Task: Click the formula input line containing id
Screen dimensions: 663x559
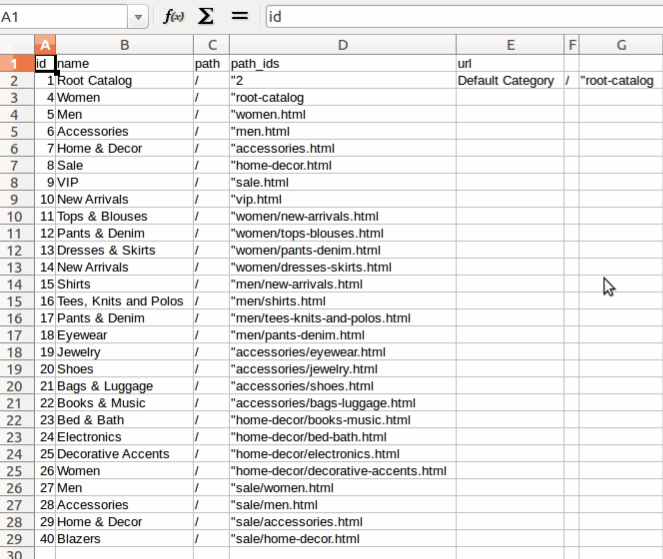Action: point(460,16)
